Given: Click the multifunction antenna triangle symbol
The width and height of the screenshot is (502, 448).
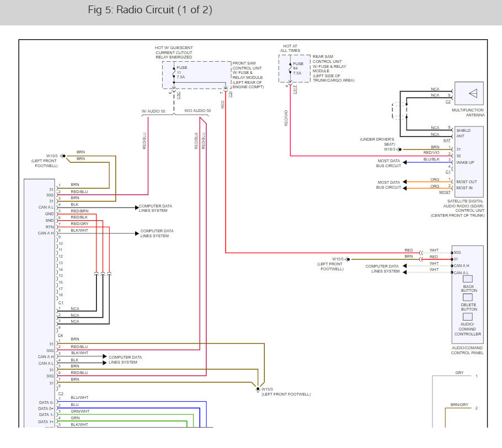Looking at the screenshot, I should pyautogui.click(x=473, y=93).
